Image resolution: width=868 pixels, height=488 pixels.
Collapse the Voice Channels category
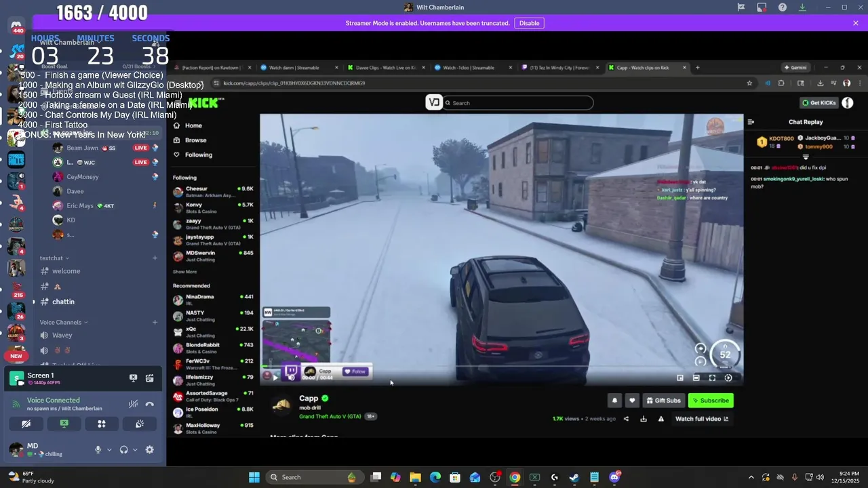tap(64, 322)
